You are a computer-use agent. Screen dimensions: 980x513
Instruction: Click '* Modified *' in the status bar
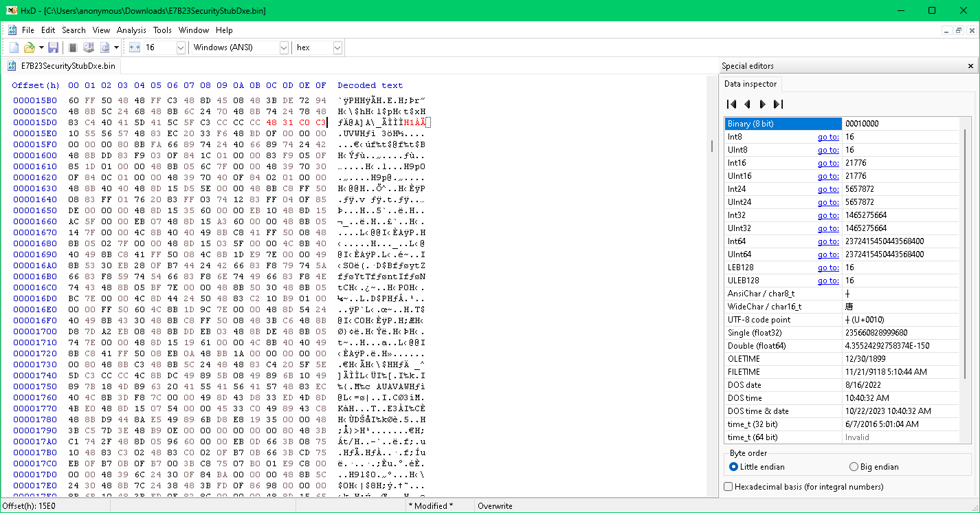click(x=431, y=506)
